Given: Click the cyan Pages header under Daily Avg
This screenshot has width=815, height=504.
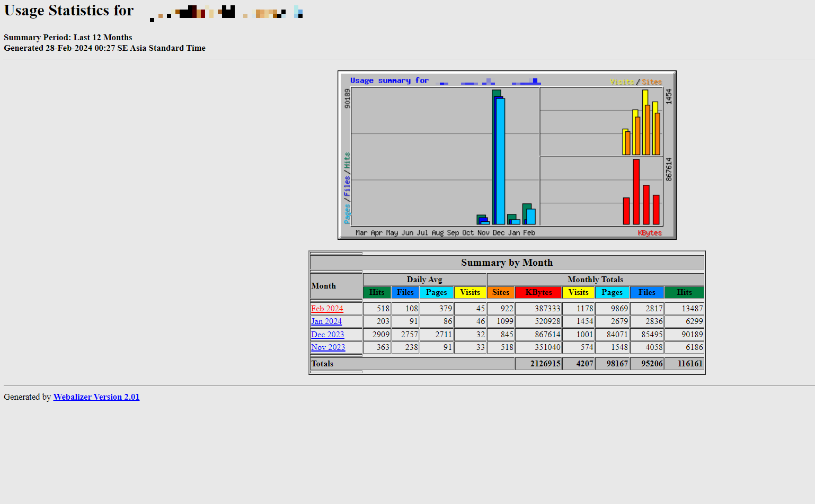Looking at the screenshot, I should [x=437, y=292].
